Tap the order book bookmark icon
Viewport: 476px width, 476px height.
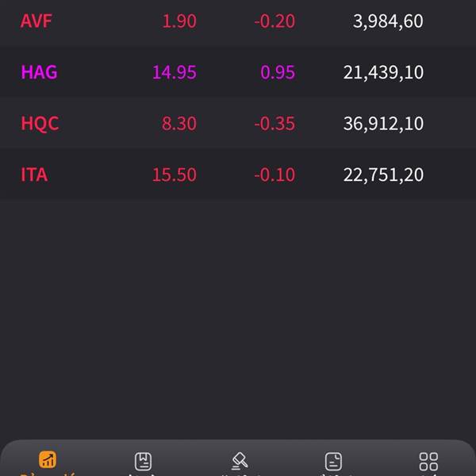pos(143,461)
